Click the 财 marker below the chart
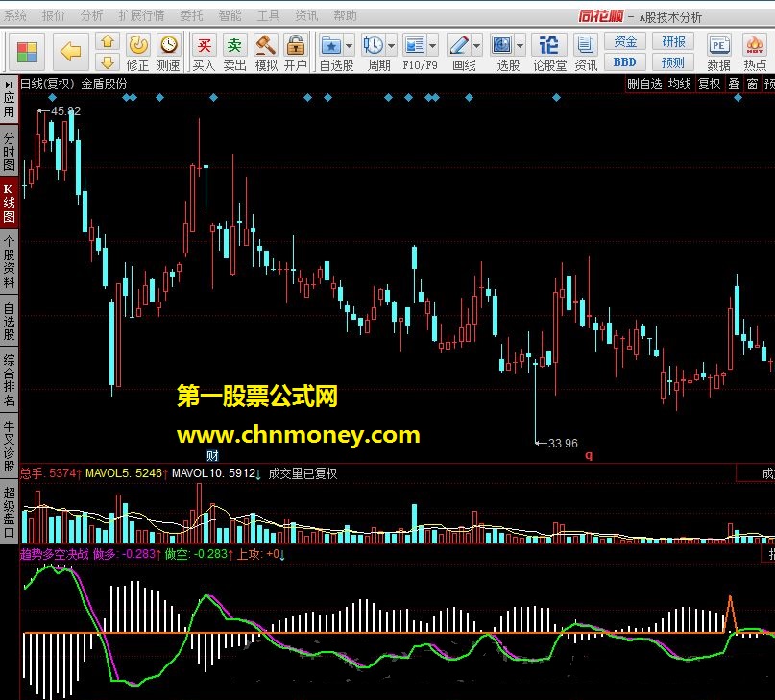 [x=212, y=455]
